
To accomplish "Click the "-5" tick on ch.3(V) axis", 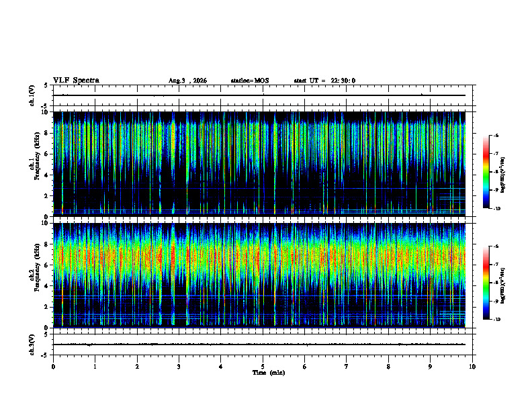I will point(45,355).
